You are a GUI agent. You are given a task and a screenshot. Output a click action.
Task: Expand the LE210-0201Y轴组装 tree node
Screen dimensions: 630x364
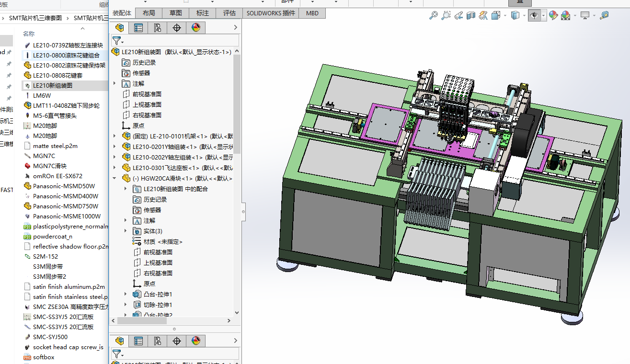(x=115, y=147)
